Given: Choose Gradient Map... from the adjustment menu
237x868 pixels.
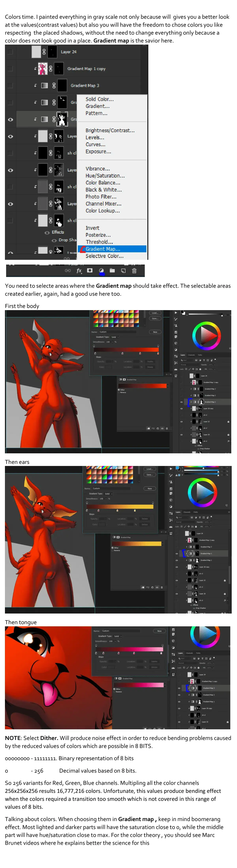Looking at the screenshot, I should point(103,249).
